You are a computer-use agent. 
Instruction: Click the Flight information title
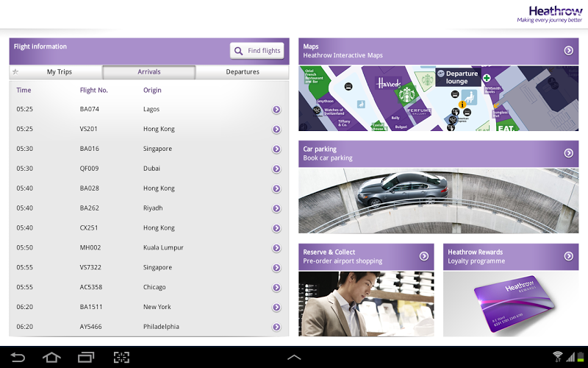point(40,46)
